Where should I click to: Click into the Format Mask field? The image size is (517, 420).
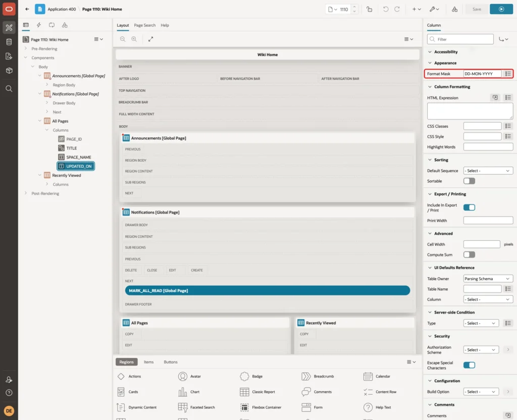(x=482, y=74)
